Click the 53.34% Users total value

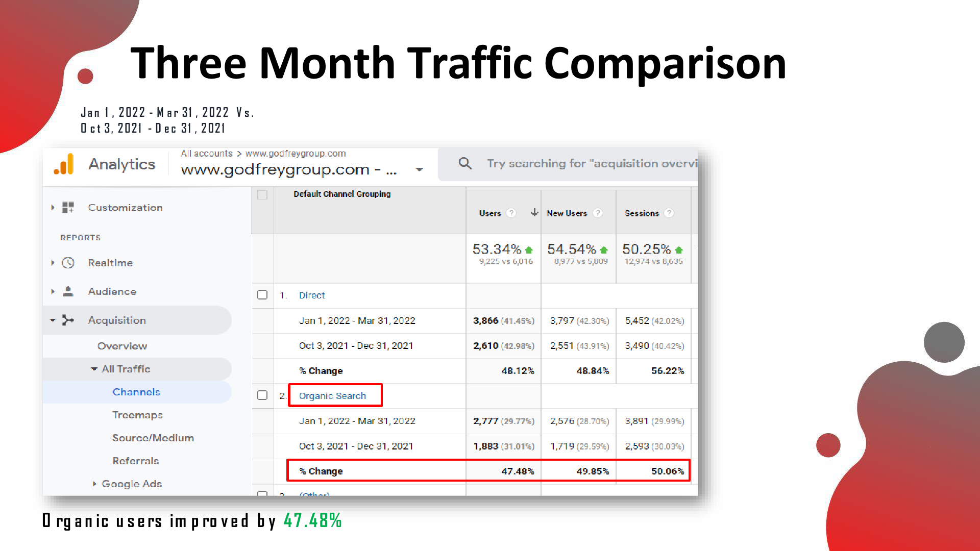[x=497, y=249]
